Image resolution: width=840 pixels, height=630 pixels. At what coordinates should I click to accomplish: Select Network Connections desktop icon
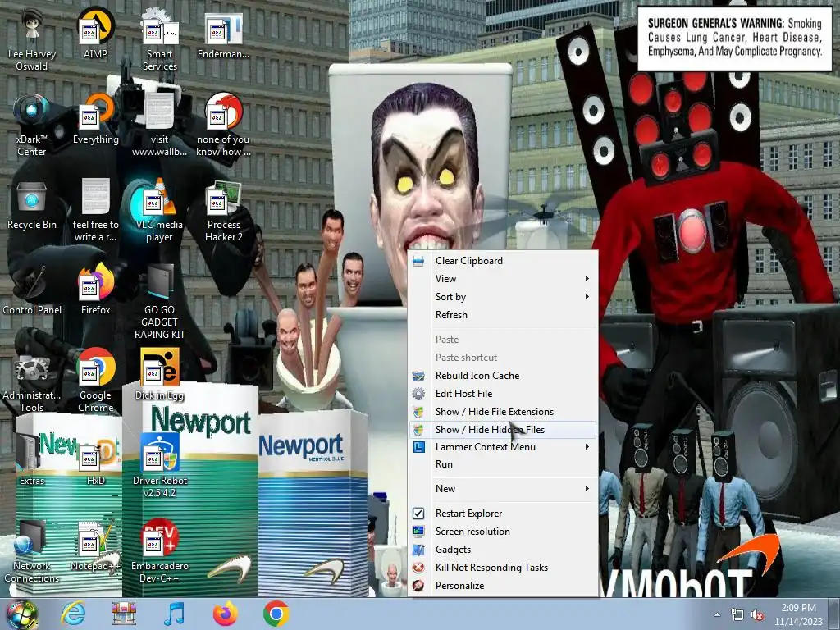pyautogui.click(x=32, y=552)
